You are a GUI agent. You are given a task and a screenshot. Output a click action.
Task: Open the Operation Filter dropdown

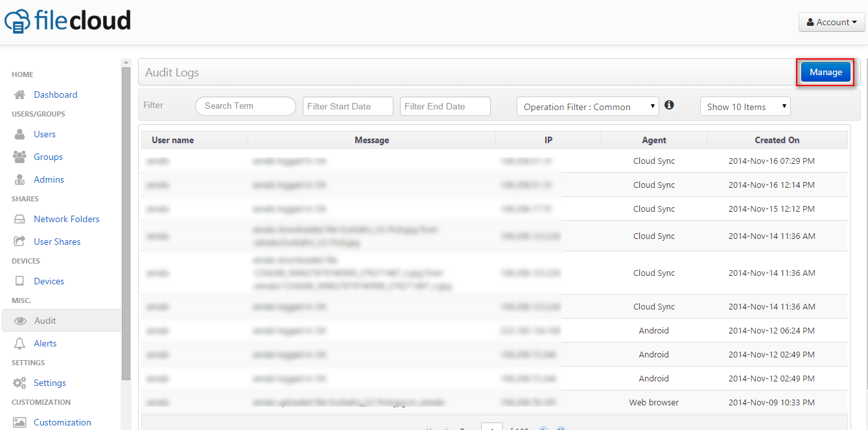click(x=587, y=107)
